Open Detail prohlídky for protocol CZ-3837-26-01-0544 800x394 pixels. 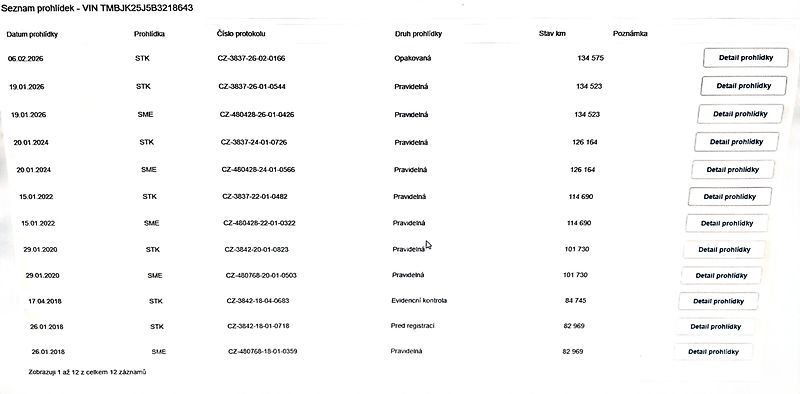[743, 86]
